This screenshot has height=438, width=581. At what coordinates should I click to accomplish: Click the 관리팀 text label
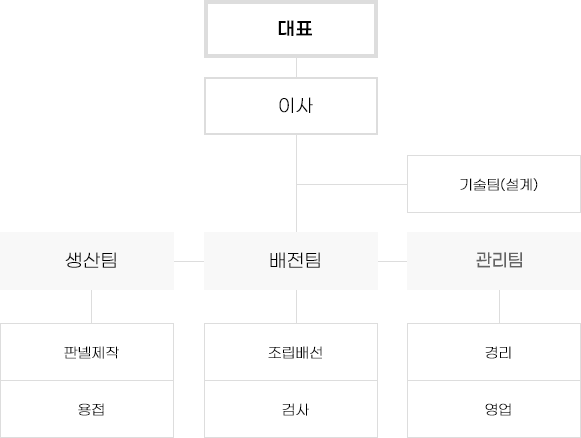pyautogui.click(x=499, y=260)
